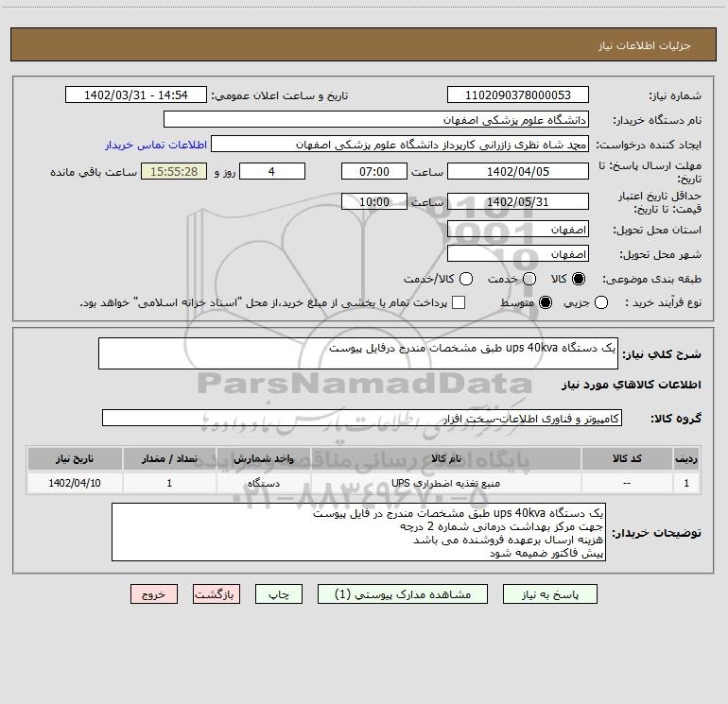Select the کالا radio button
728x704 pixels.
coord(579,279)
